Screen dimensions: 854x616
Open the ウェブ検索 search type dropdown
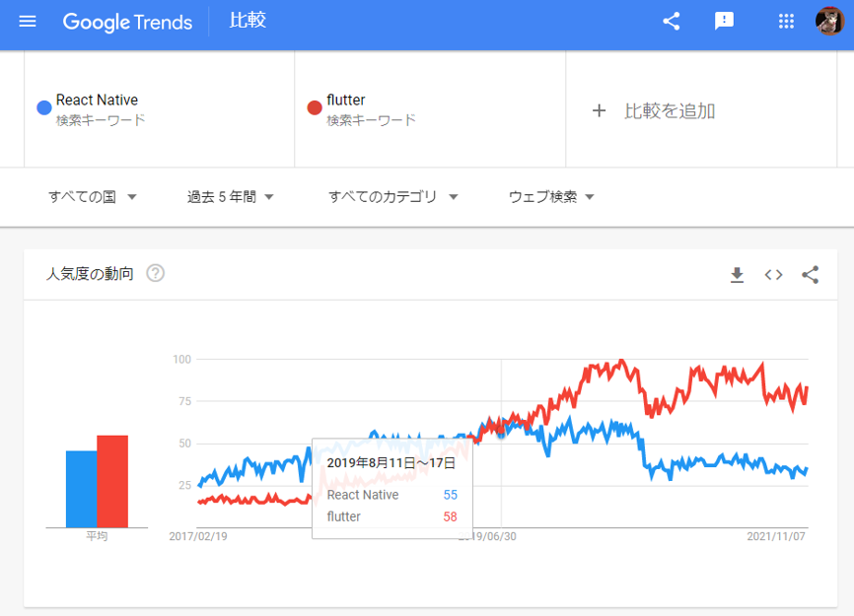(x=550, y=196)
